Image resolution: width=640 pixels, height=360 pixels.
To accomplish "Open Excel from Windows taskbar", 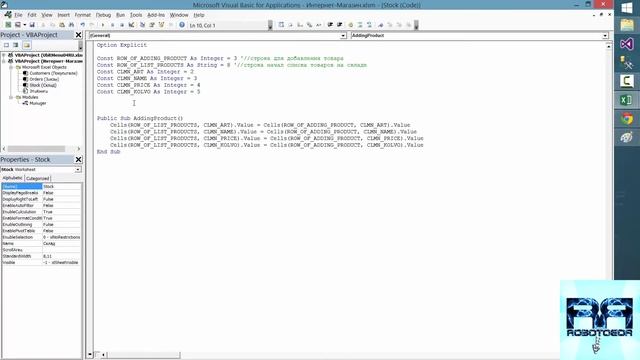I will point(627,100).
